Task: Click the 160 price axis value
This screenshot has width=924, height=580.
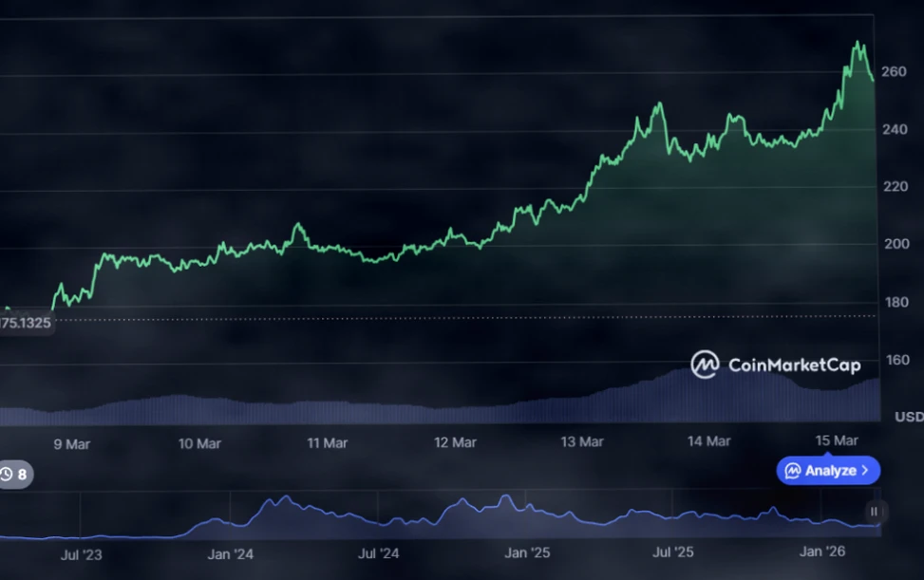Action: pyautogui.click(x=897, y=360)
